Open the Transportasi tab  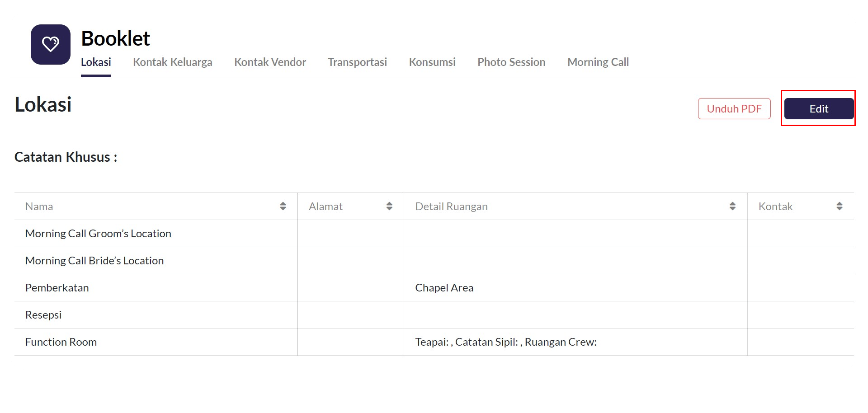pos(357,62)
